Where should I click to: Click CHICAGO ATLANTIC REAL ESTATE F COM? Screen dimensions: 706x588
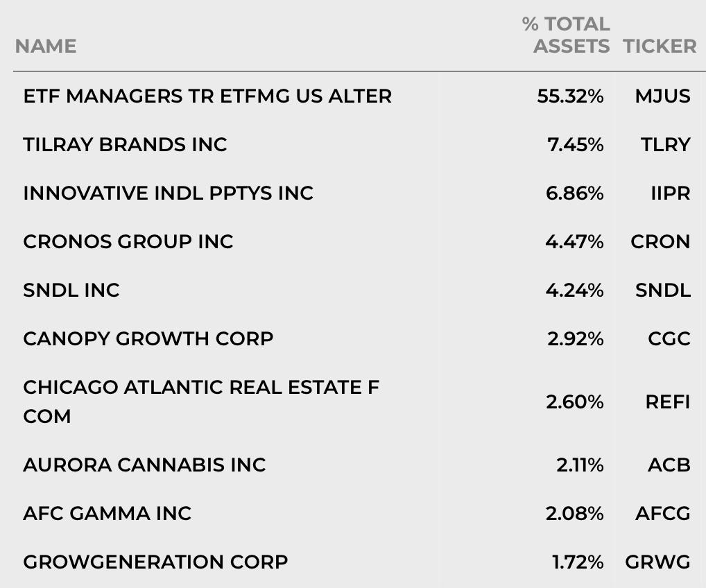[201, 401]
